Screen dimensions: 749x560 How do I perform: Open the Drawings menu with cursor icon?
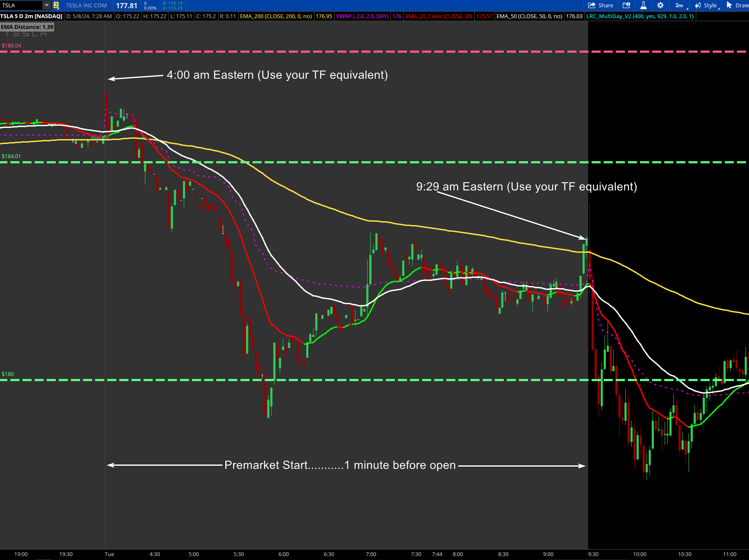click(x=737, y=6)
